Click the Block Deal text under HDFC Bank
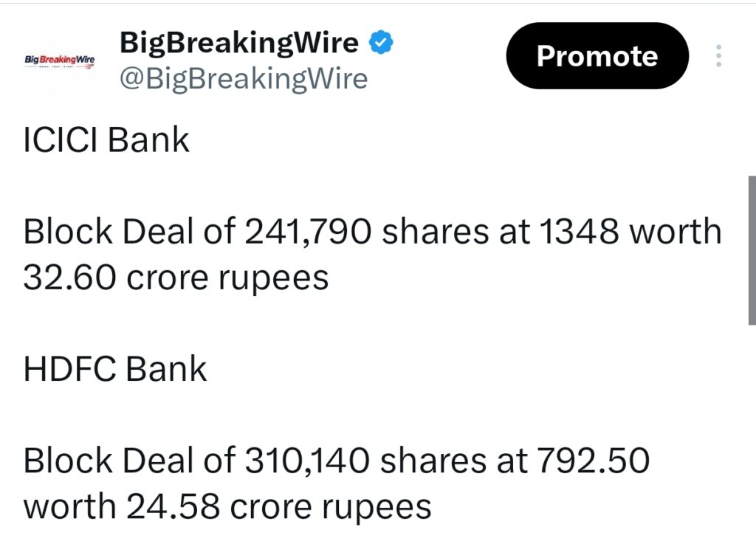This screenshot has height=558, width=756. point(92,460)
